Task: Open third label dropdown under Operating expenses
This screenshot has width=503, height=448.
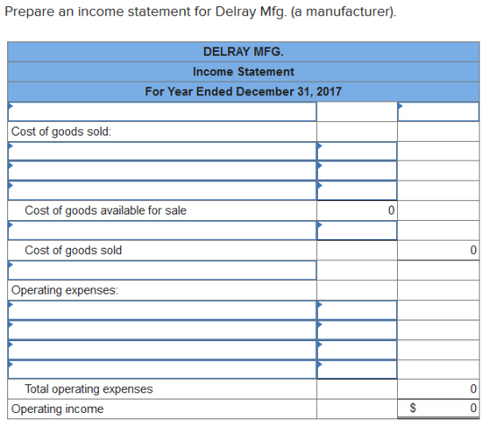Action: pyautogui.click(x=162, y=349)
